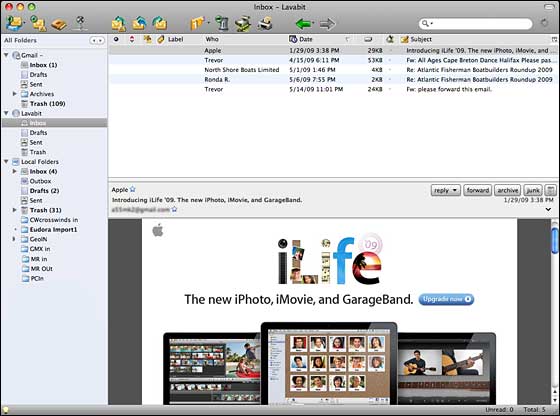
Task: Click the archive button in message header
Action: click(508, 190)
